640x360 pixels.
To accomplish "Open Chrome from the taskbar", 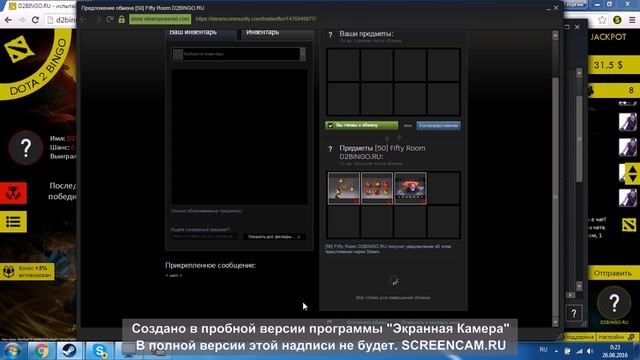I will tap(41, 351).
